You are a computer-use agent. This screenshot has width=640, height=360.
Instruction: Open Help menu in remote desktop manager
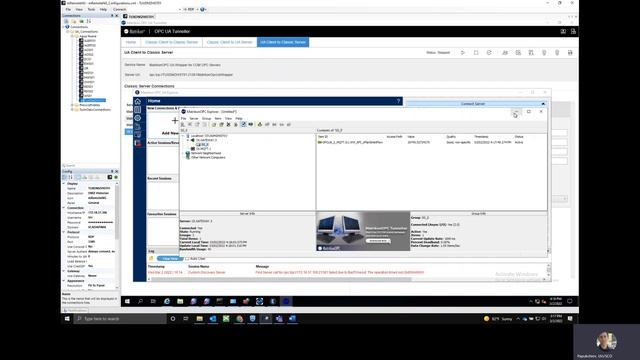coord(103,9)
